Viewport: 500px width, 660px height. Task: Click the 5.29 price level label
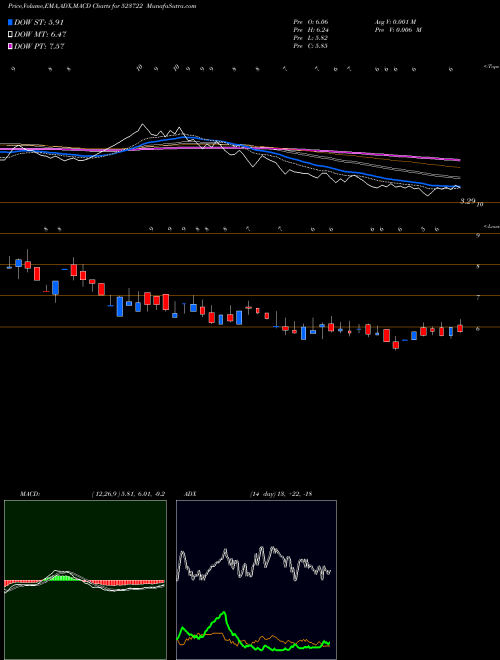(468, 202)
